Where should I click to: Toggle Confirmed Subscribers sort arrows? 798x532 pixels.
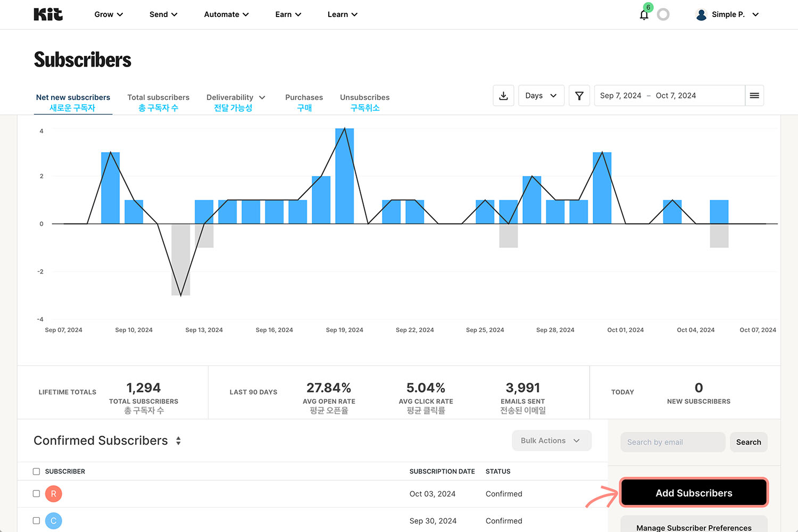coord(178,440)
